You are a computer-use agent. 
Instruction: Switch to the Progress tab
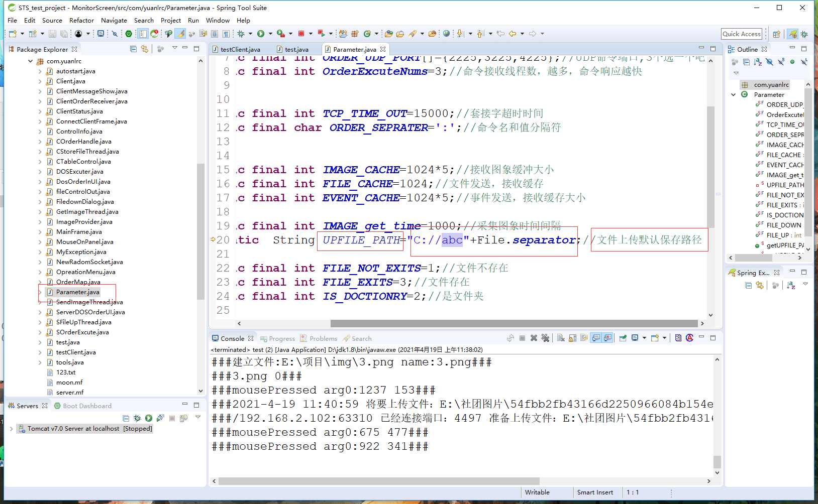(278, 339)
